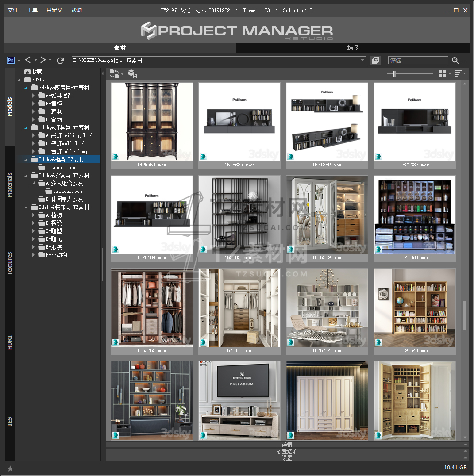Collapse the 3dsky@灯具类-TZ素材 folder
Viewport: 474px width, 476px height.
(26, 127)
